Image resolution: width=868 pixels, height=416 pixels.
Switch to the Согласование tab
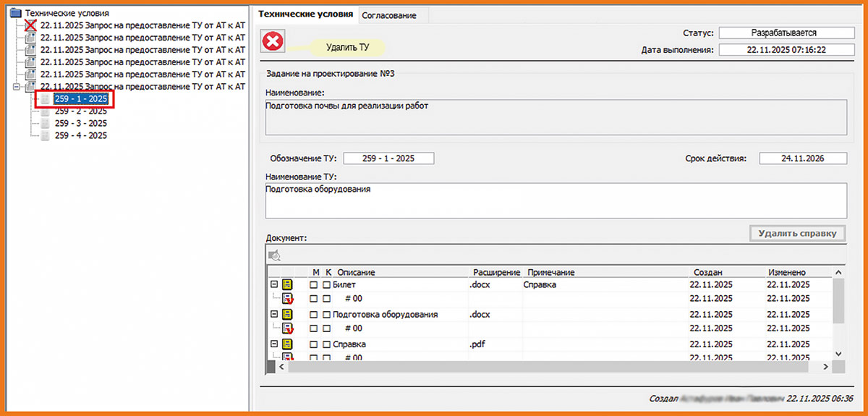(389, 15)
